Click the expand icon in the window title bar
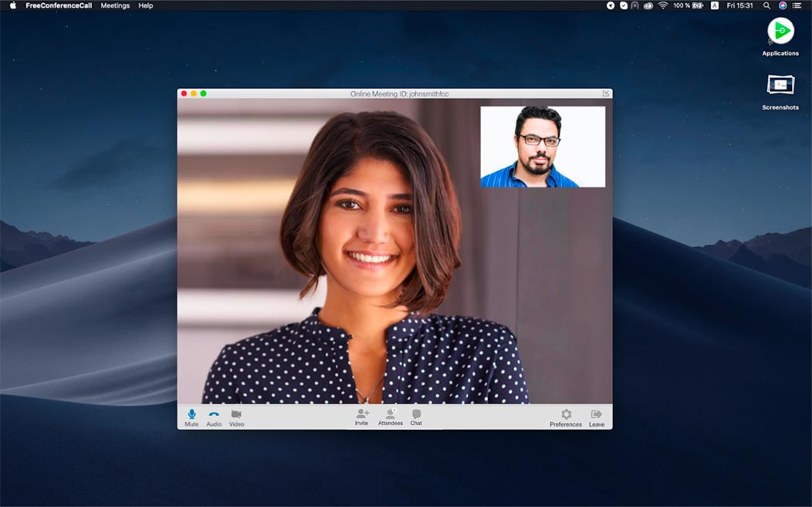 (606, 93)
